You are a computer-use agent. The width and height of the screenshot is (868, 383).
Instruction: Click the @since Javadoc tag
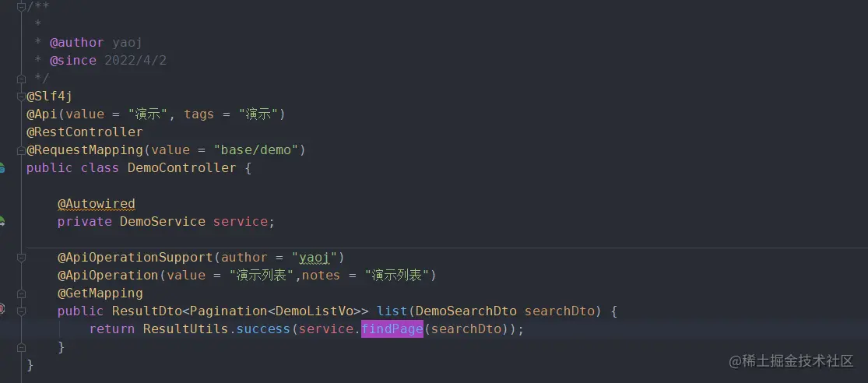(x=73, y=60)
